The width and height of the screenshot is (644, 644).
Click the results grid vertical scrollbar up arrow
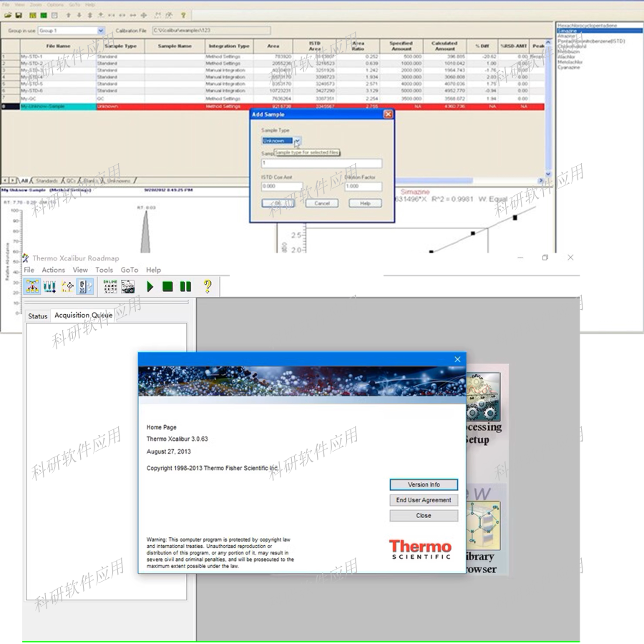pyautogui.click(x=548, y=43)
